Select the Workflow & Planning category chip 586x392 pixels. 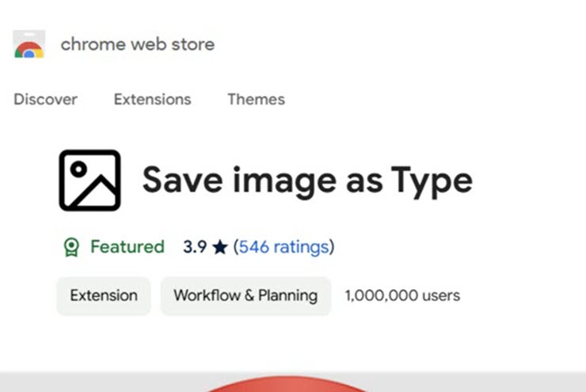[x=245, y=295]
